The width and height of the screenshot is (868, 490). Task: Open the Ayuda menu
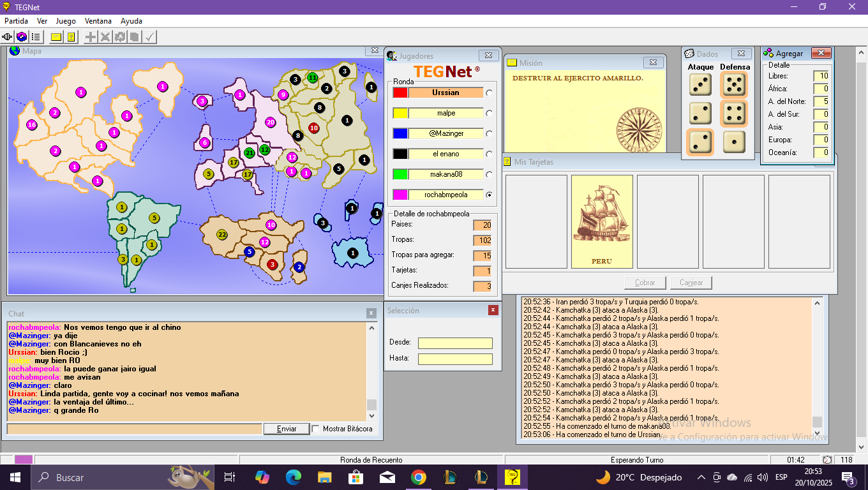131,21
